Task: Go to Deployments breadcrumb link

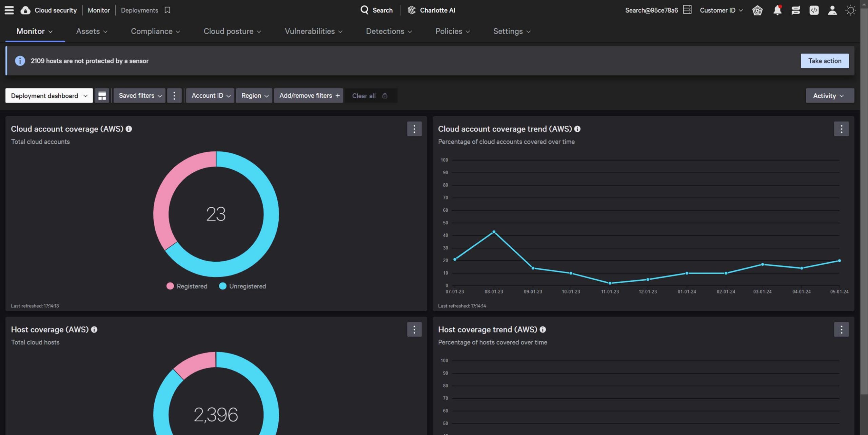Action: (139, 10)
